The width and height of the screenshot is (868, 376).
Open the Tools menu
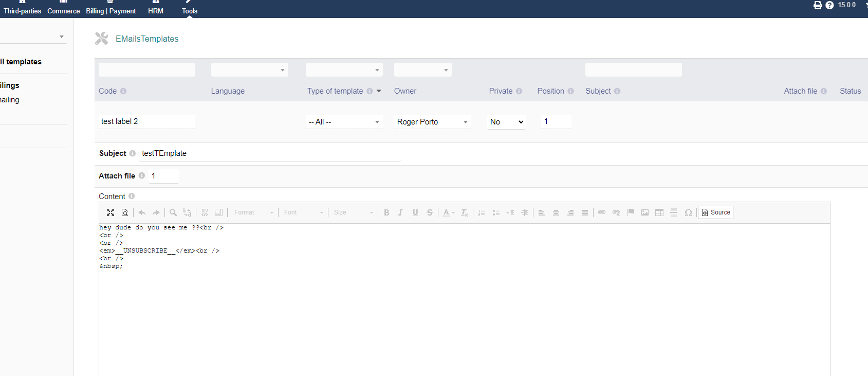(189, 11)
